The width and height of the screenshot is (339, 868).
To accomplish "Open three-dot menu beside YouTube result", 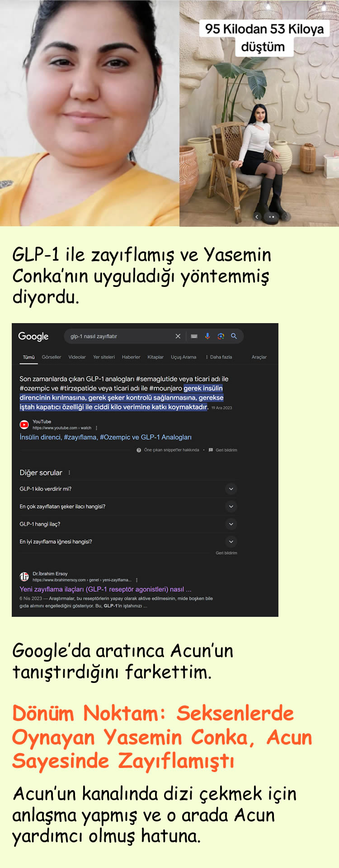I will [97, 428].
